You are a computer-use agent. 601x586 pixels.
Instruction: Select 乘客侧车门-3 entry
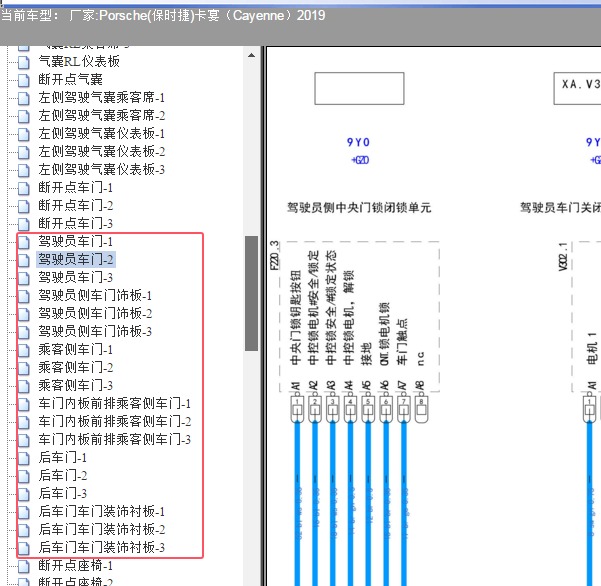[76, 386]
